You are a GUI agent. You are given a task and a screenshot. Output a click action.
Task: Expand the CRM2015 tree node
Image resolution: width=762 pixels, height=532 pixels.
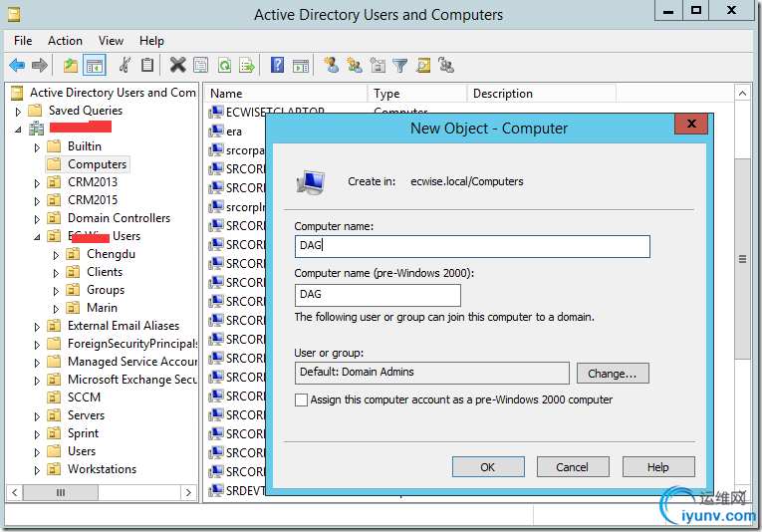[37, 201]
